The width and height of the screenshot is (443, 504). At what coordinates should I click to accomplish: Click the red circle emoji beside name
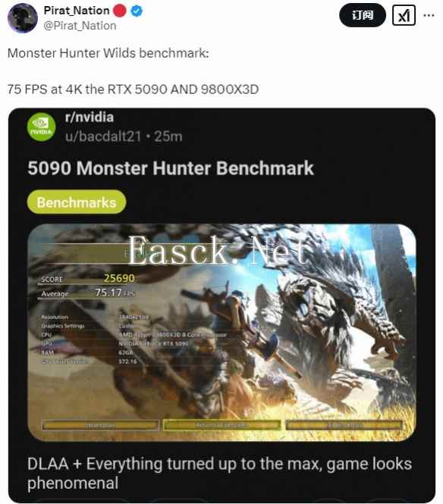click(x=120, y=11)
